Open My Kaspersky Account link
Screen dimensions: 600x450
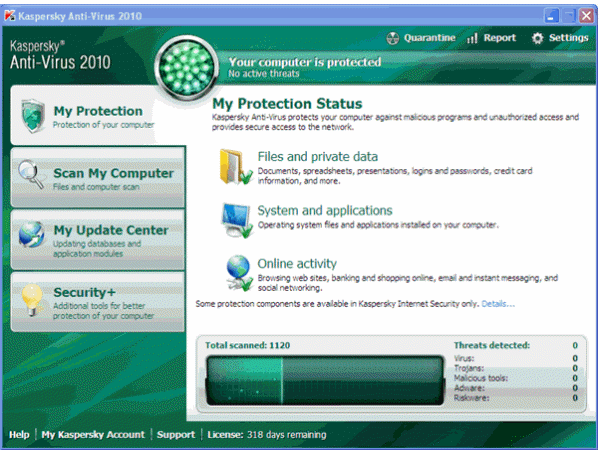[93, 435]
